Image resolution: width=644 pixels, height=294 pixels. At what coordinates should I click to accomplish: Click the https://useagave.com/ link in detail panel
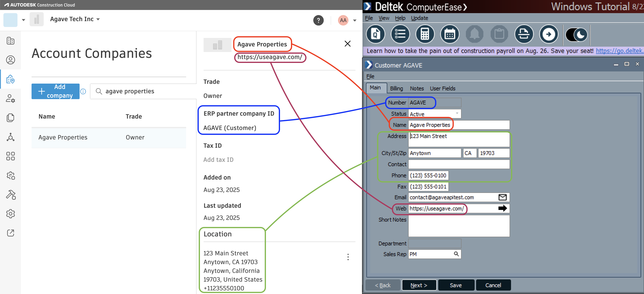point(270,57)
